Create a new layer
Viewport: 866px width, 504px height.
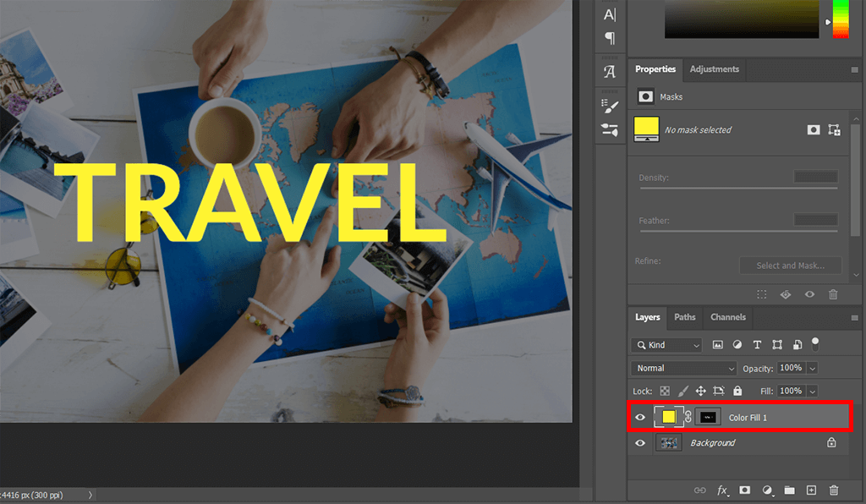(x=811, y=490)
